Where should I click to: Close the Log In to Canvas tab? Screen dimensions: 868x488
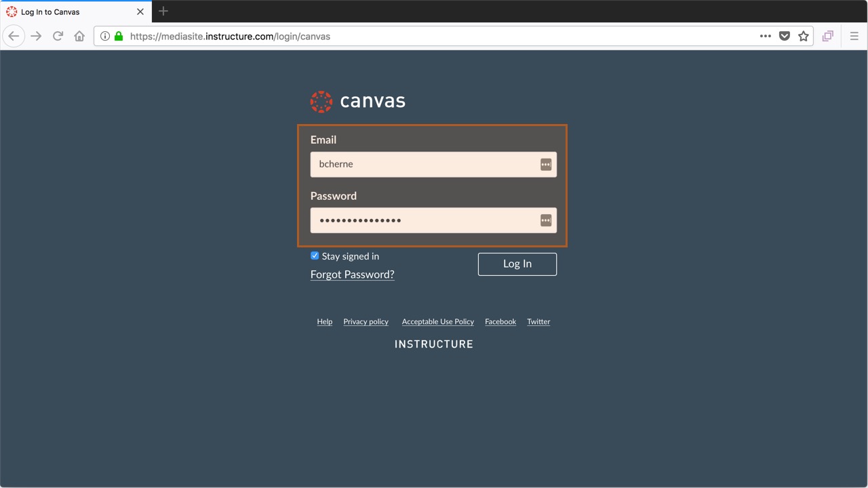[x=140, y=12]
